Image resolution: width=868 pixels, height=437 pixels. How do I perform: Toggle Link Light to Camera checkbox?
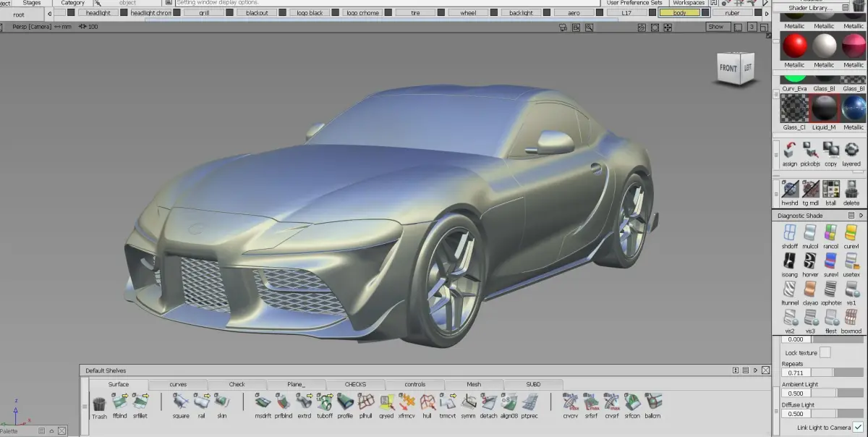pos(858,428)
